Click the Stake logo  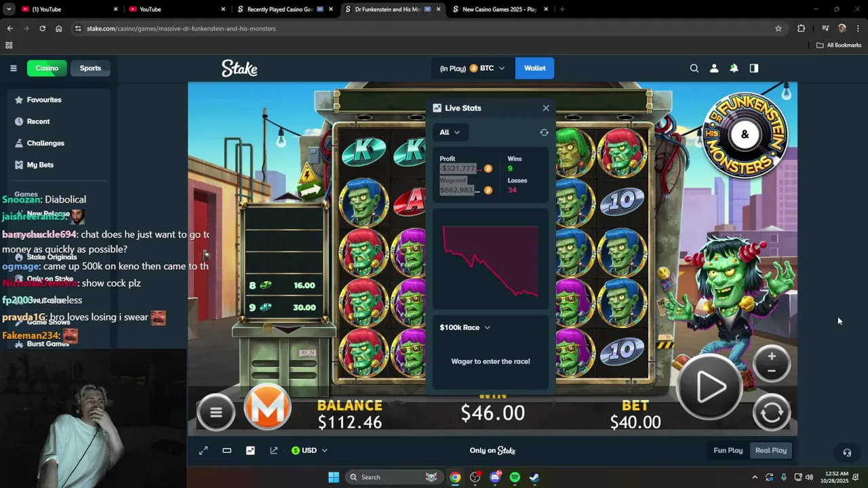point(239,68)
